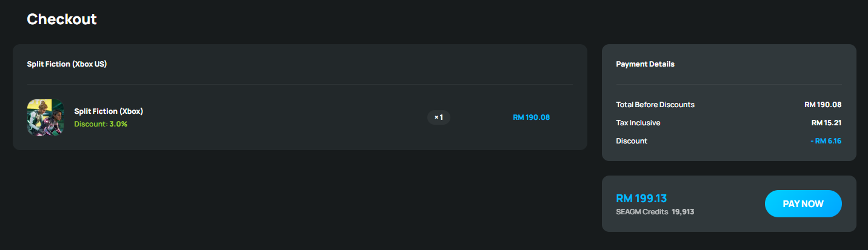Click the order item card background
868x250 pixels.
[300, 97]
